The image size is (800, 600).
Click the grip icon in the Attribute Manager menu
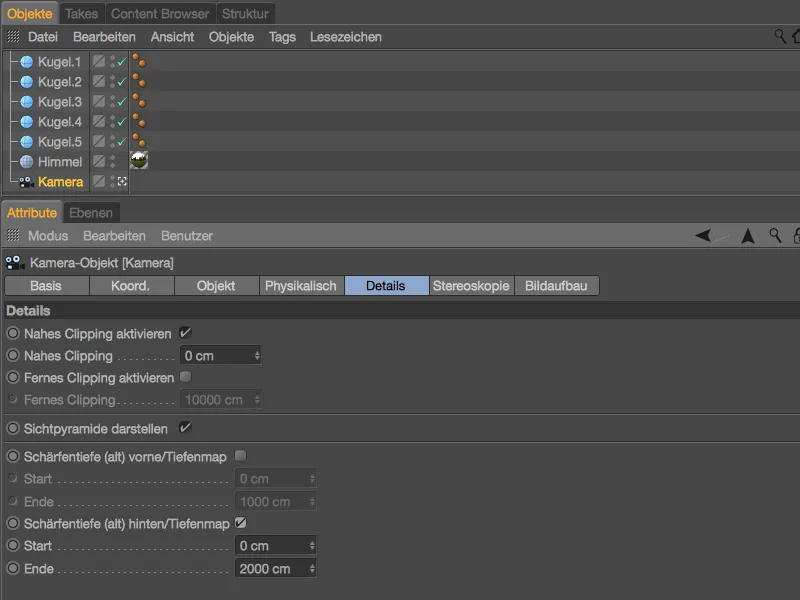13,235
